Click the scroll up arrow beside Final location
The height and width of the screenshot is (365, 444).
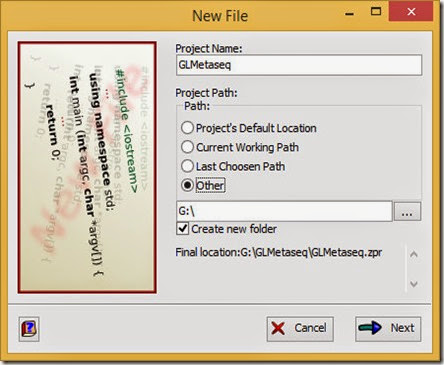(414, 255)
